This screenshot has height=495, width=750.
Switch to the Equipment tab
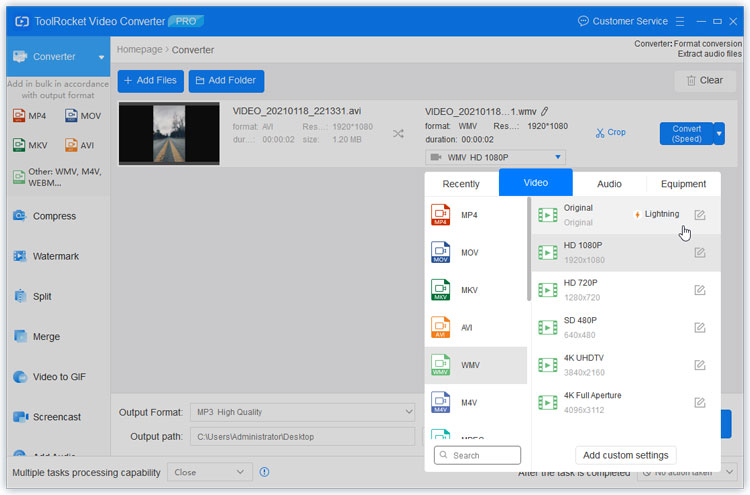(x=684, y=184)
